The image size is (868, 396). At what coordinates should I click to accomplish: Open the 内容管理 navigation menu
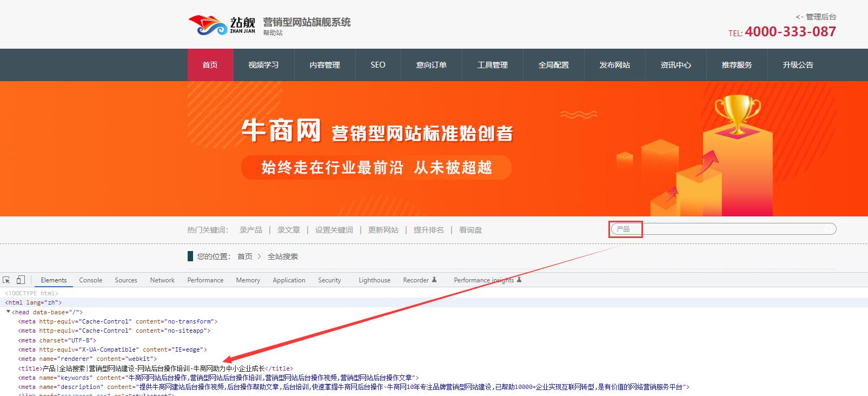(x=325, y=65)
